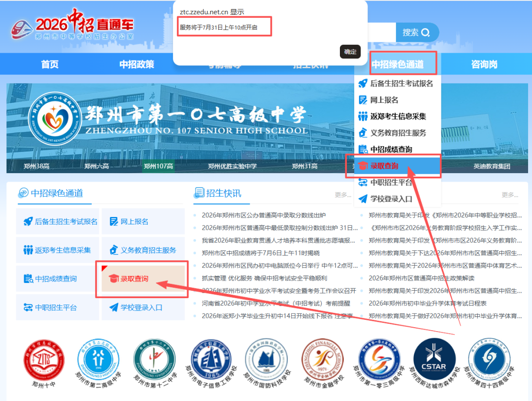Open 网上报名 tile in green channel panel
This screenshot has height=401, width=532.
[143, 221]
